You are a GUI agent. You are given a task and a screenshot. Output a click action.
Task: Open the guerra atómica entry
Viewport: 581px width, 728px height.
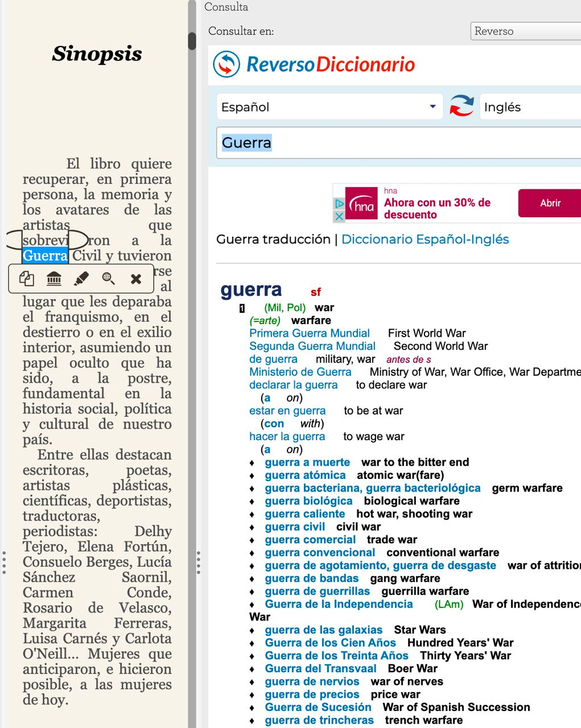tap(305, 475)
